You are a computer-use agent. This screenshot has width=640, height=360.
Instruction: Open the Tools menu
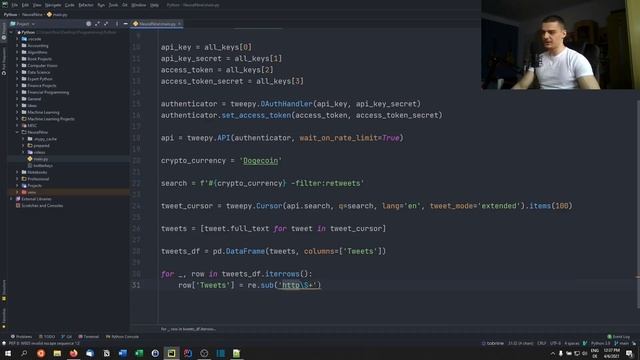click(x=113, y=5)
